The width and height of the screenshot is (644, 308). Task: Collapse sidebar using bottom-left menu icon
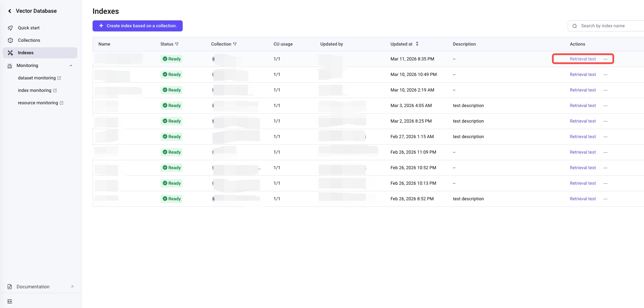[10, 301]
